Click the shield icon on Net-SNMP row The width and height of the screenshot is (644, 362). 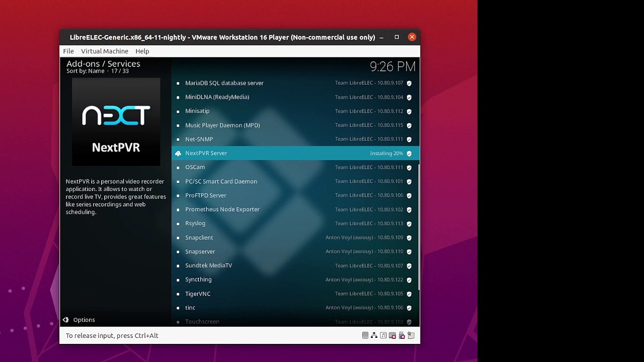pos(409,140)
